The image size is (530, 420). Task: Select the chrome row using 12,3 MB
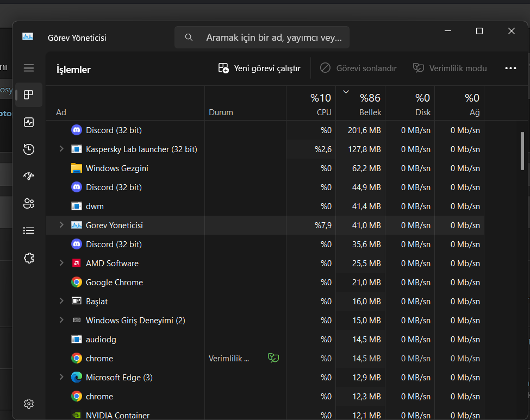click(x=265, y=396)
